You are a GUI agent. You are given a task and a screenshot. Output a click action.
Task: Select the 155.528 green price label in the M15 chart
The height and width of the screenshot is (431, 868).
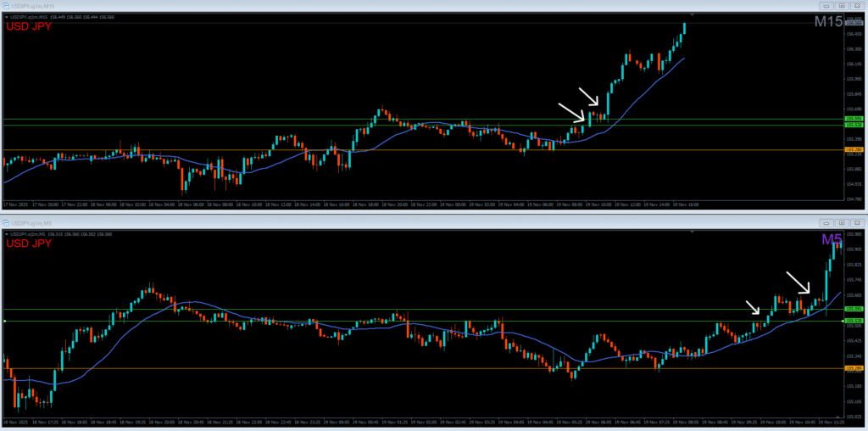pyautogui.click(x=854, y=126)
